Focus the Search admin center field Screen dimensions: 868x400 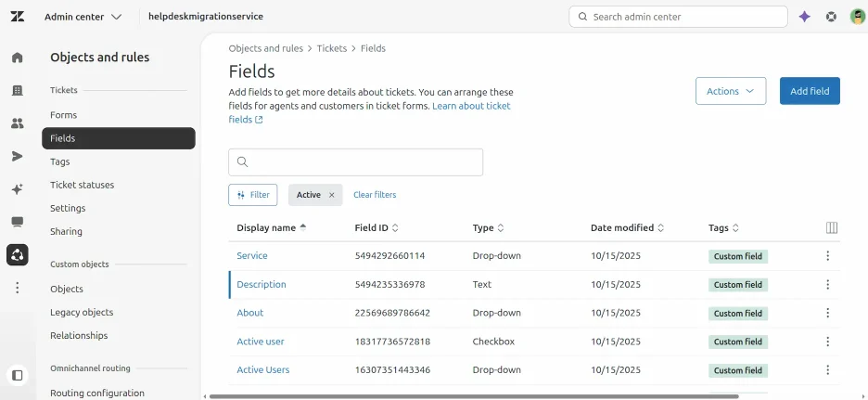678,17
